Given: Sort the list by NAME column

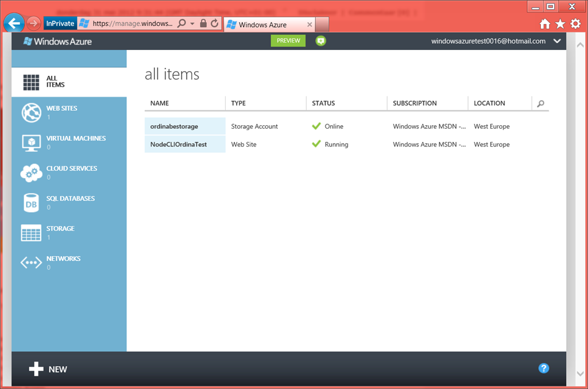Looking at the screenshot, I should 160,103.
